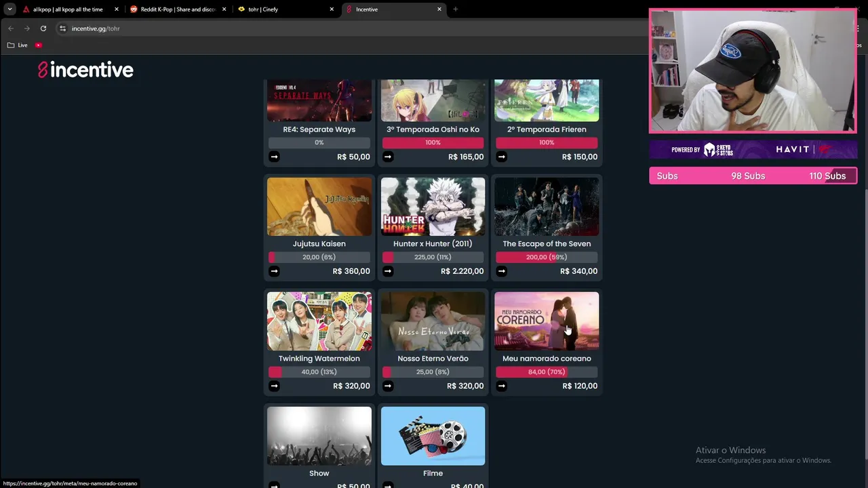
Task: Open the Live bookmarks folder
Action: (x=18, y=45)
